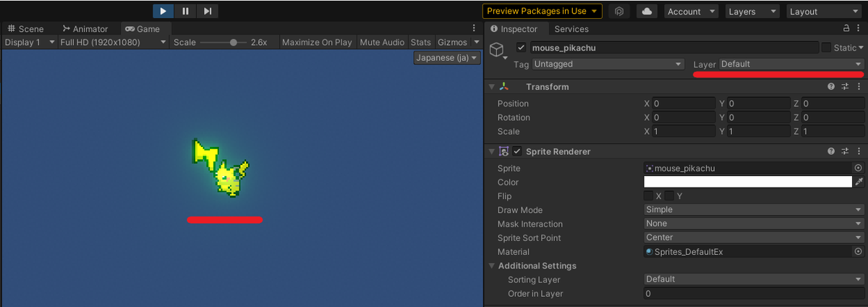Open the Inspector panel kebab menu
The width and height of the screenshot is (868, 307).
(859, 28)
